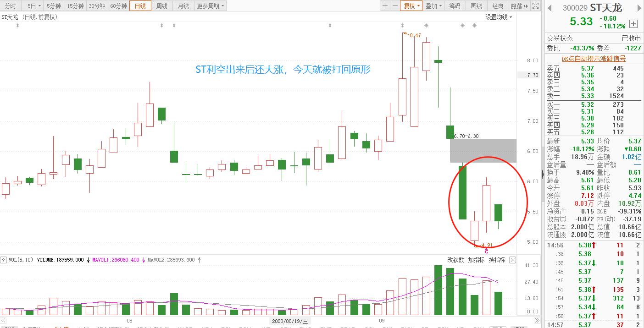Image resolution: width=644 pixels, height=328 pixels.
Task: Click 改参数 to edit indicator parameters
Action: [455, 260]
